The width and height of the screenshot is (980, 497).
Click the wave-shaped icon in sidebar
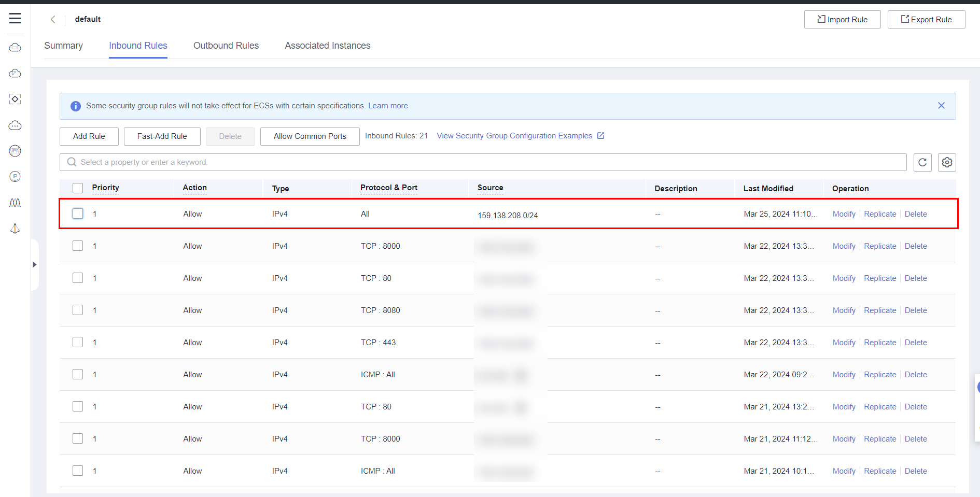pyautogui.click(x=15, y=203)
